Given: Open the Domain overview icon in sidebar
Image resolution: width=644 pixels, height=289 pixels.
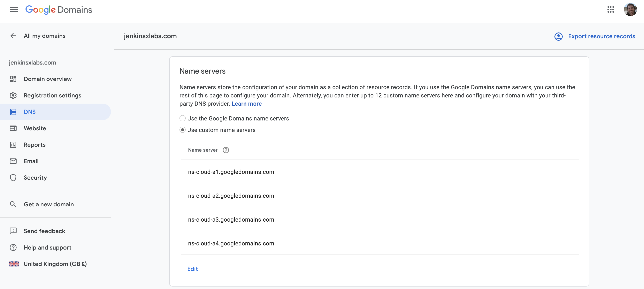Looking at the screenshot, I should pos(13,79).
